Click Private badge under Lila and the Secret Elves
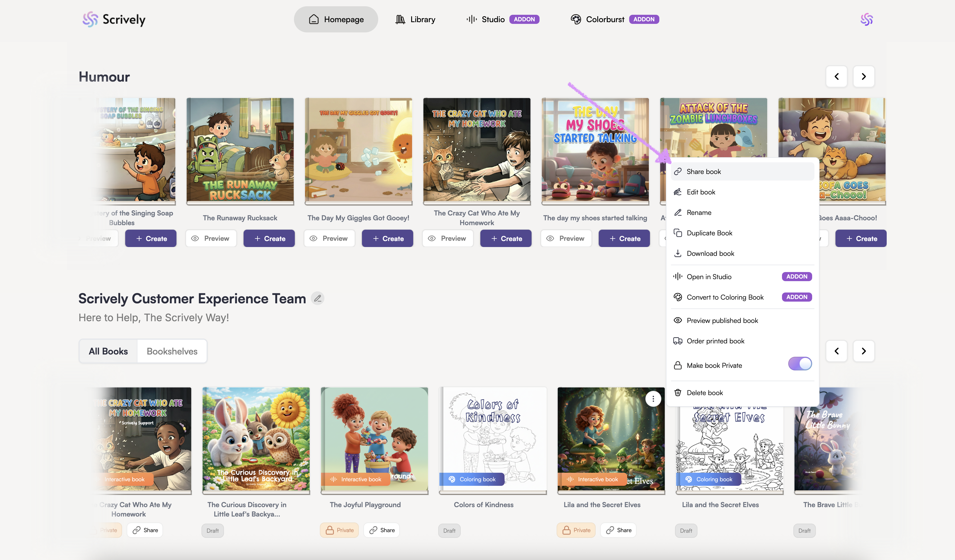 (576, 530)
